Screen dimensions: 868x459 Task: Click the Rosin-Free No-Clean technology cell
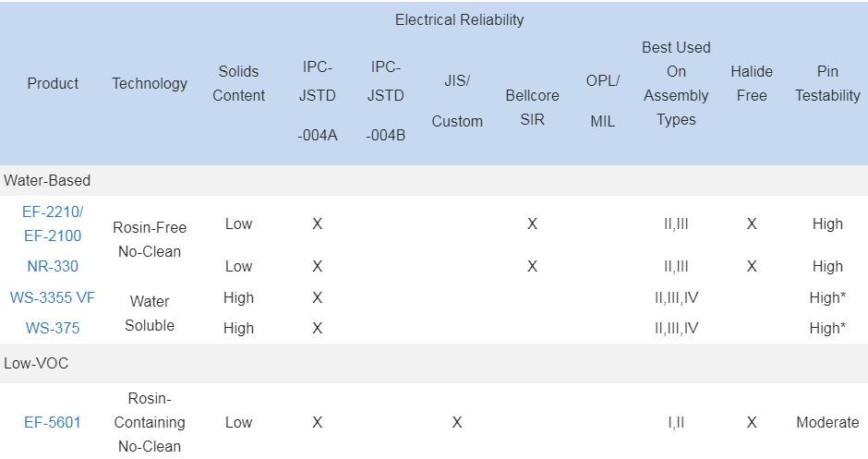tap(150, 239)
